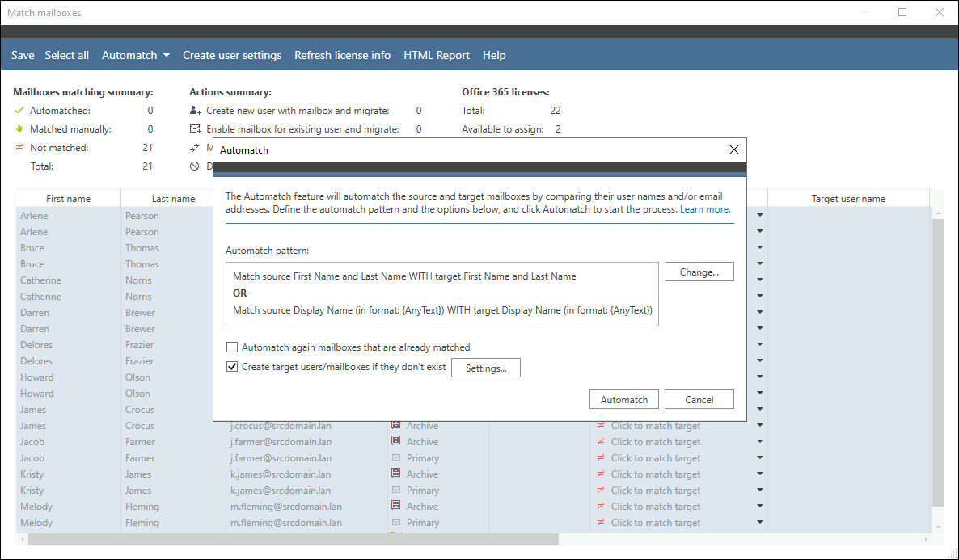Viewport: 959px width, 560px height.
Task: Click the Archive icon in j.crocus row
Action: coord(396,425)
